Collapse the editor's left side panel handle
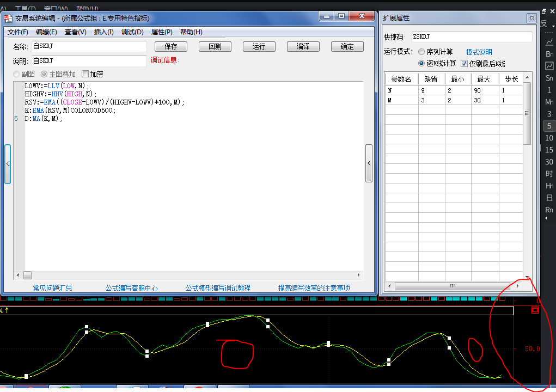This screenshot has width=556, height=392. coord(8,164)
